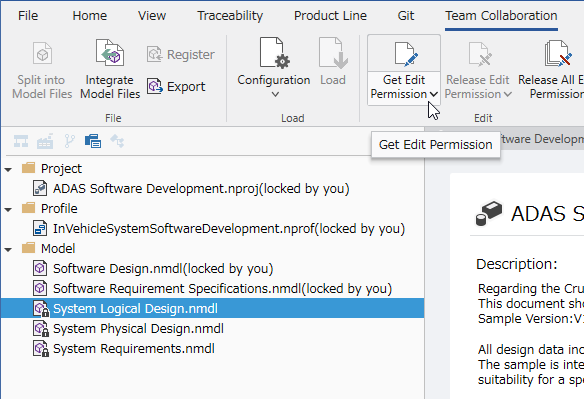Click the branch icon in navigator toolbar
Screen dimensions: 584x399
[69, 141]
